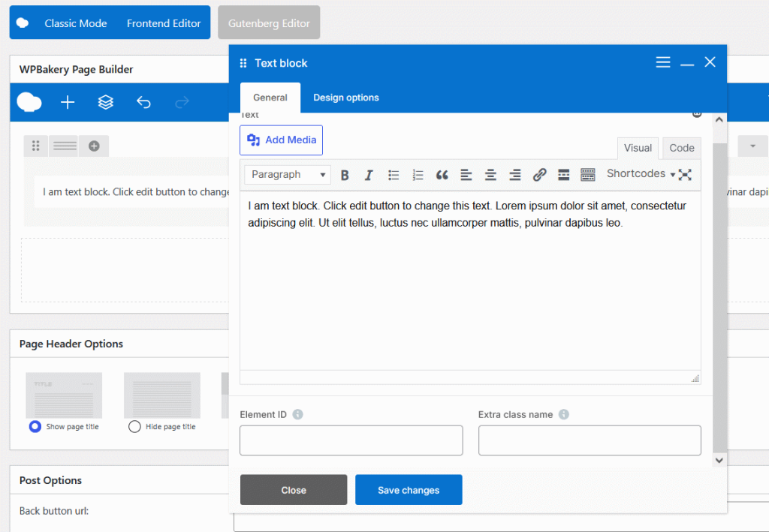Open templates layers icon
Image resolution: width=769 pixels, height=532 pixels.
point(105,102)
